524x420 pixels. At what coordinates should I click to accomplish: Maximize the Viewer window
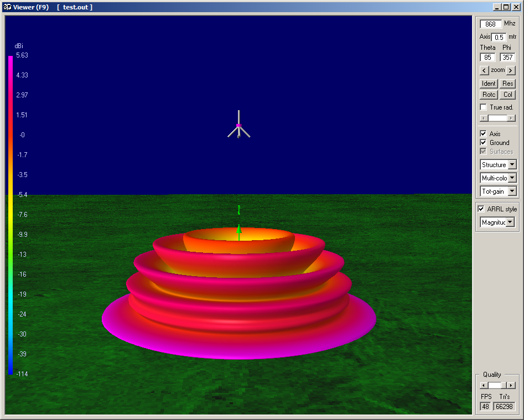tap(506, 7)
